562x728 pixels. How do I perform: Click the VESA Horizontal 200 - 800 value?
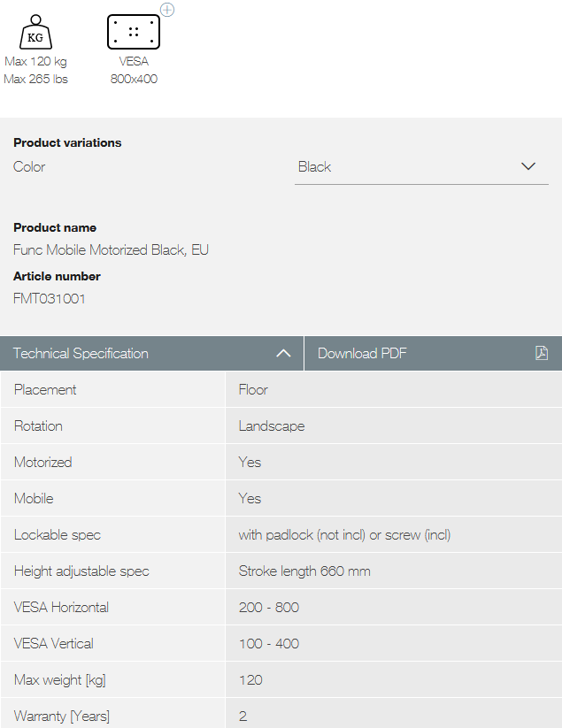268,607
